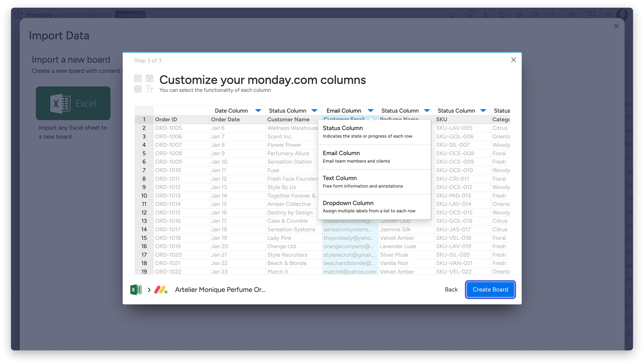Click the rows list icon near the title
The width and height of the screenshot is (644, 364).
pos(138,78)
